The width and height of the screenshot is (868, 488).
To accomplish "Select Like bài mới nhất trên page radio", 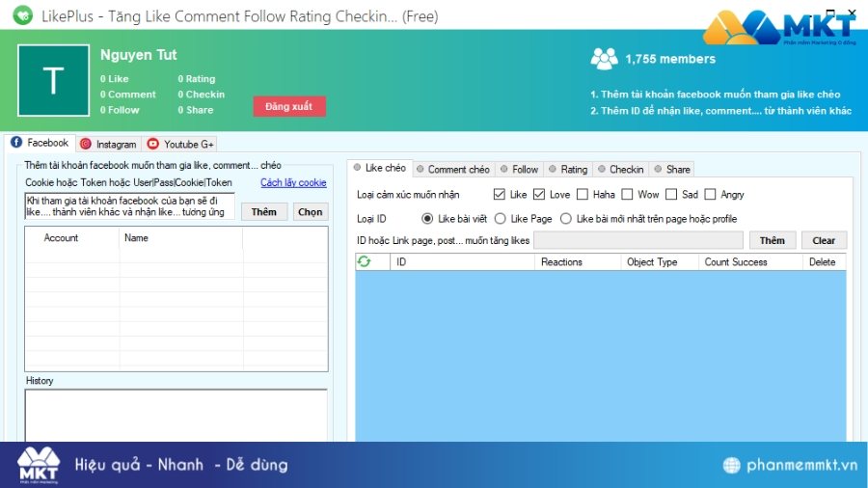I will point(566,219).
